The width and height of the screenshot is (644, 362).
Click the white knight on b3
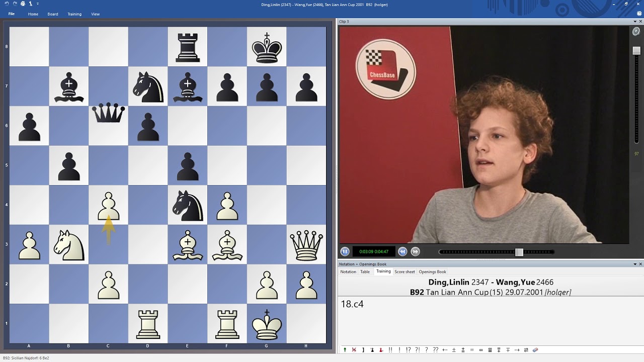coord(69,244)
